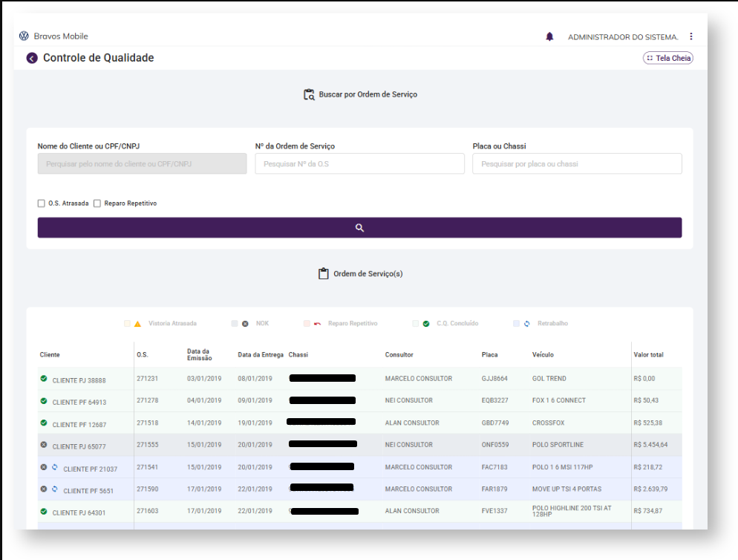Click plate GJJ8664 cell

[494, 379]
